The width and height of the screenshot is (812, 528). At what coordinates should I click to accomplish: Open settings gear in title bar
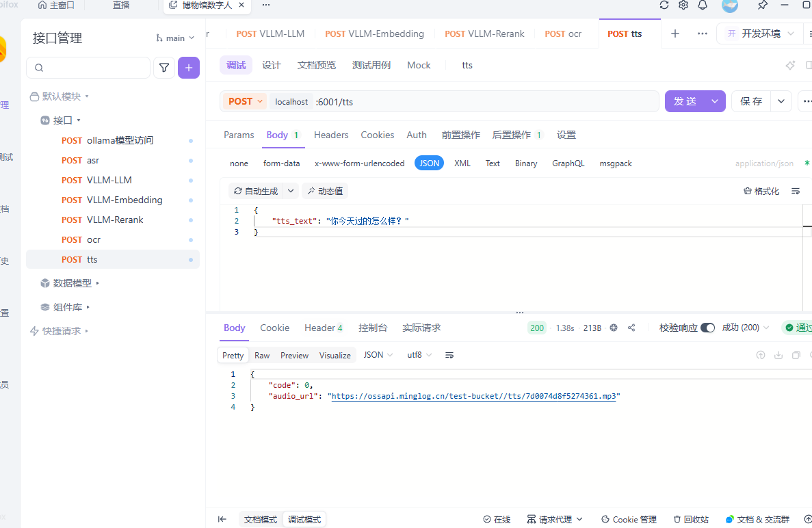point(683,5)
